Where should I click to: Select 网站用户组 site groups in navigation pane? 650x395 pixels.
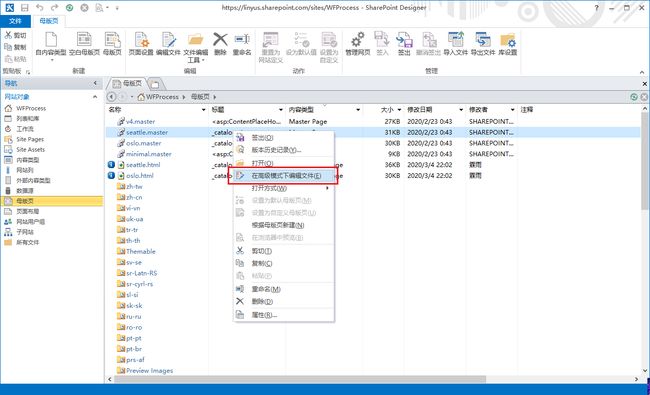(x=31, y=222)
